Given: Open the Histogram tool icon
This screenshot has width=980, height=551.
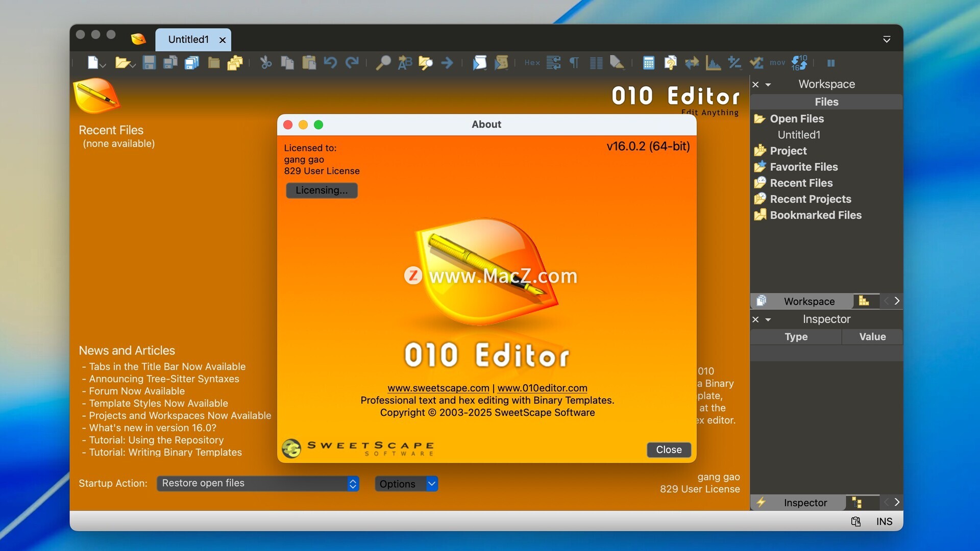Looking at the screenshot, I should 713,63.
